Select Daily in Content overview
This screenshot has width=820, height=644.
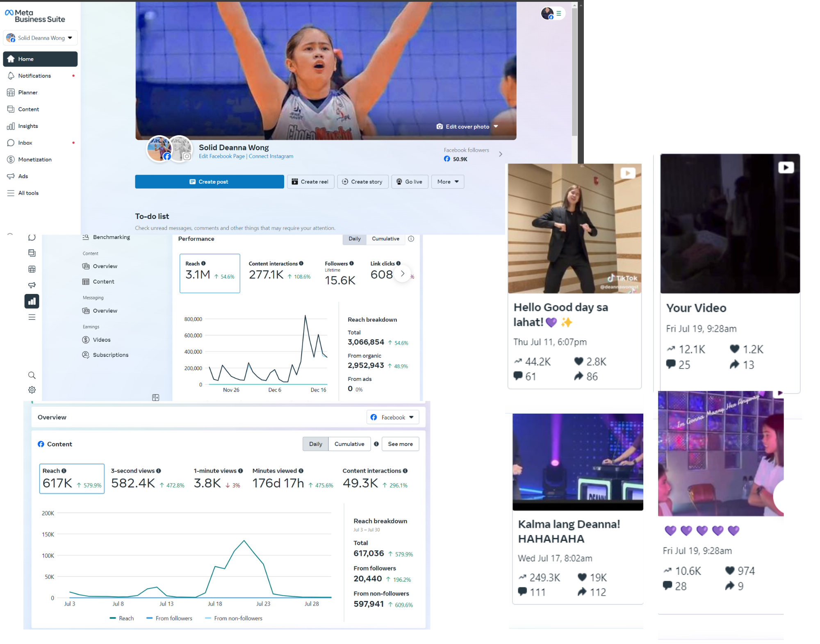click(315, 444)
